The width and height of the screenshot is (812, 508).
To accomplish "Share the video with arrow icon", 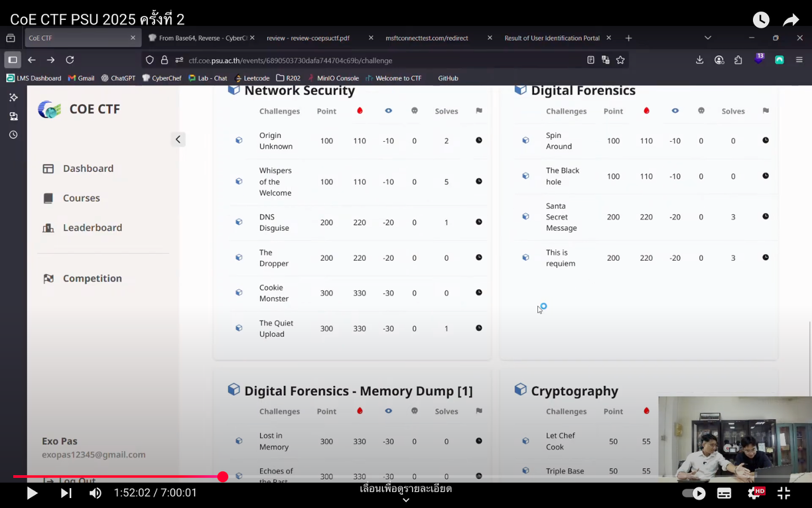I will coord(791,20).
